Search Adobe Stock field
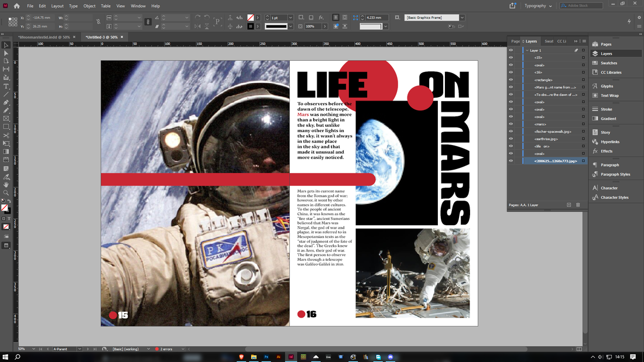The image size is (644, 362). coord(581,6)
